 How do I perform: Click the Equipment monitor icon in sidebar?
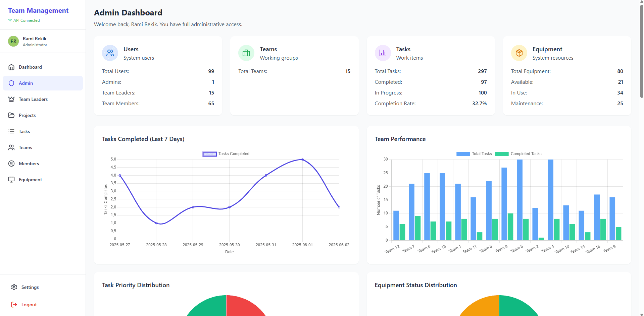[x=11, y=180]
